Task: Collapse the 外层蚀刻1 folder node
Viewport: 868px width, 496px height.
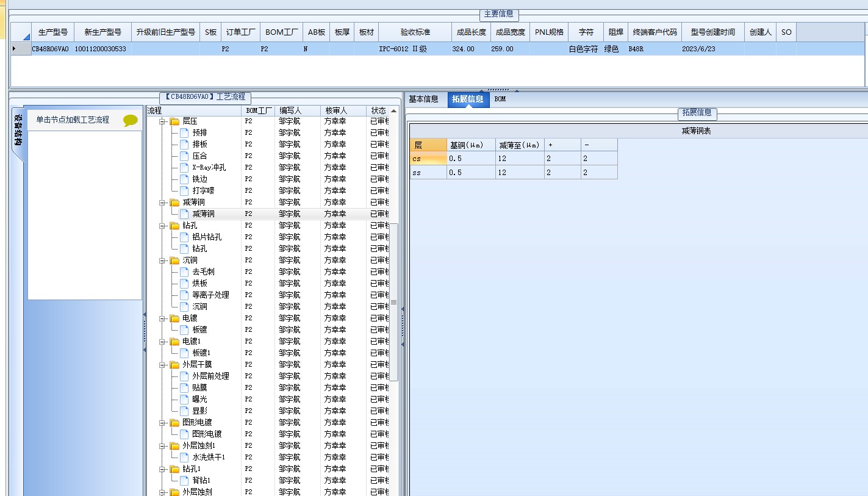Action: [163, 446]
